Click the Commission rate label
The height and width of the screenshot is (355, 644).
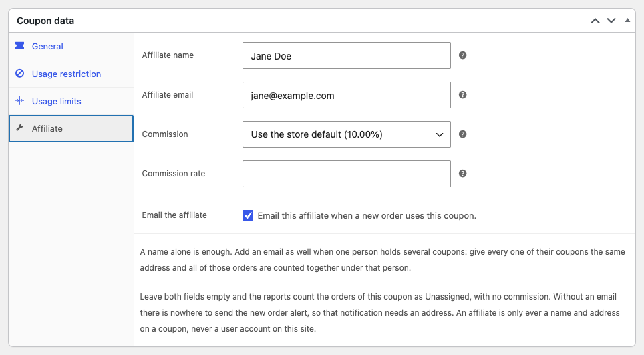pyautogui.click(x=173, y=174)
